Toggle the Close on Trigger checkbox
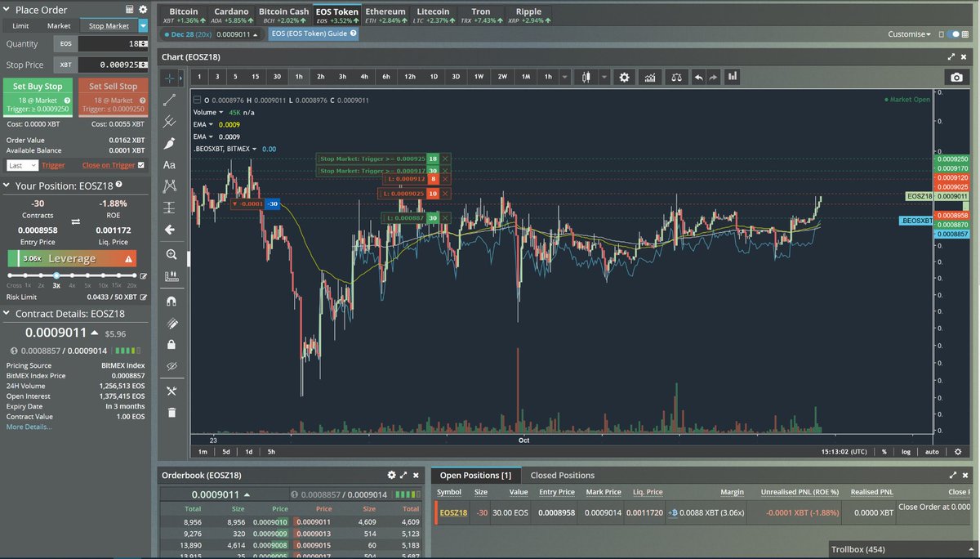 (141, 165)
